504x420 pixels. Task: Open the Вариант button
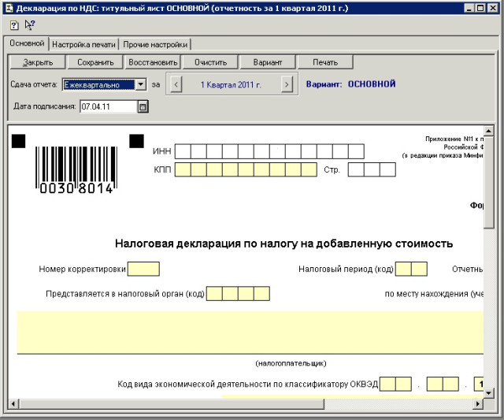tap(267, 62)
